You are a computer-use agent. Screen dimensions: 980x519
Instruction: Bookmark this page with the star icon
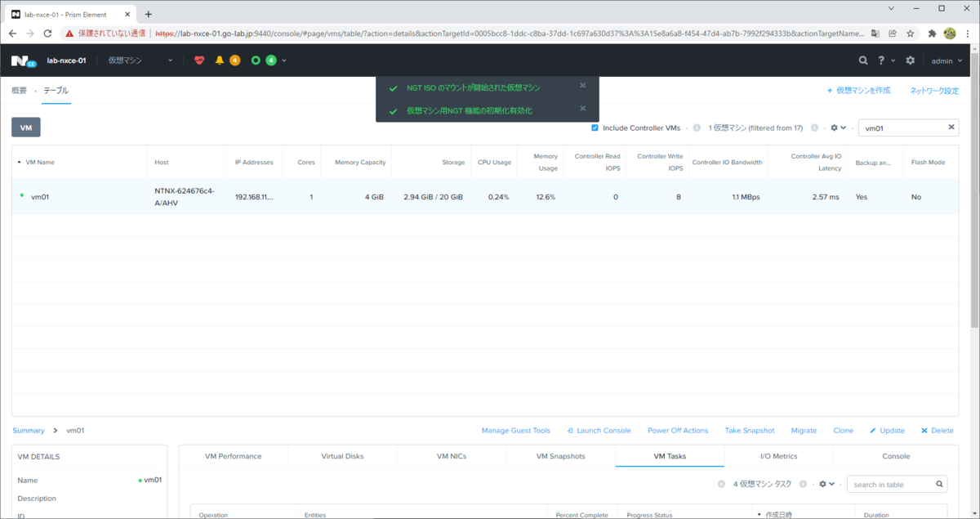point(910,34)
